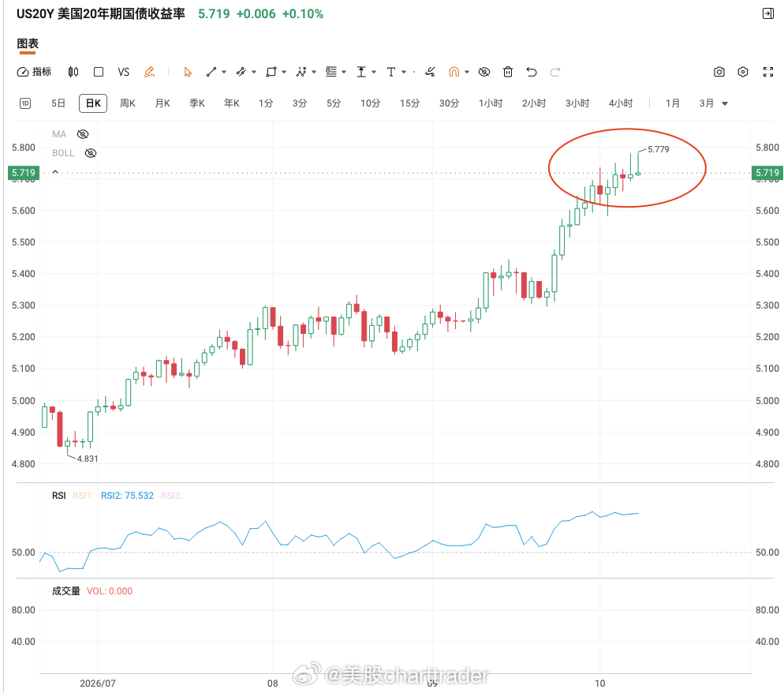Open chart settings hexagon icon
This screenshot has height=693, width=784.
(x=743, y=72)
